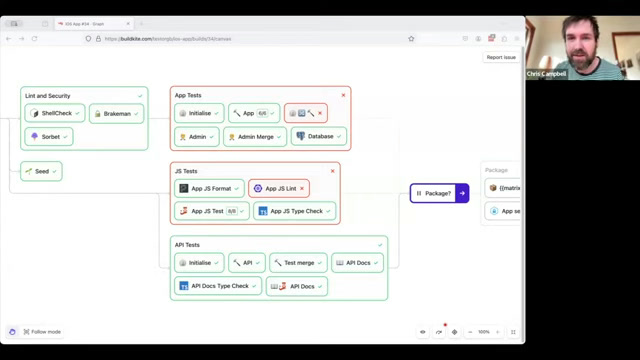
Task: Open Initialise step in API Tests
Action: click(199, 263)
